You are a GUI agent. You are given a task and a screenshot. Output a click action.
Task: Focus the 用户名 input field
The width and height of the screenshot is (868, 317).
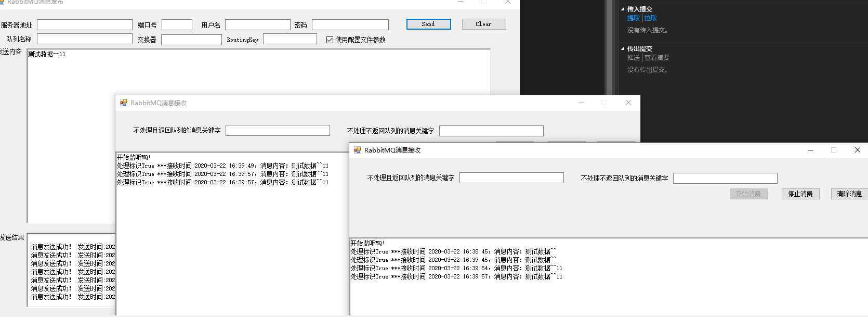point(257,24)
